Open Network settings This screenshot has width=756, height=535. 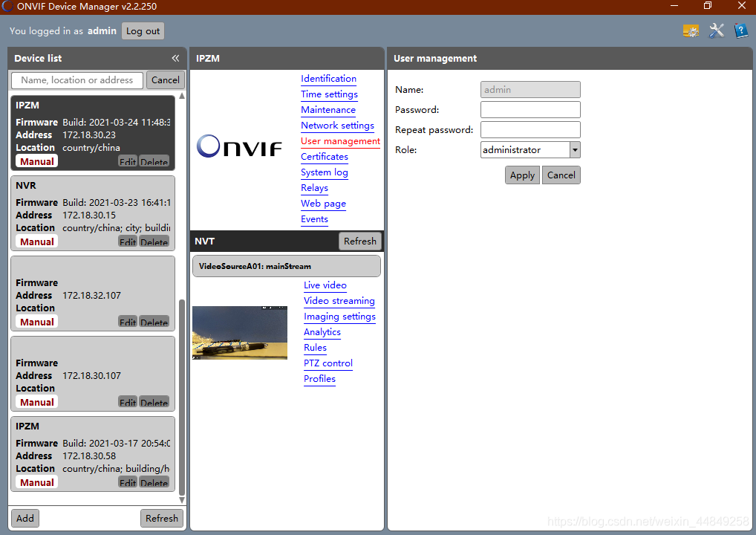click(337, 126)
